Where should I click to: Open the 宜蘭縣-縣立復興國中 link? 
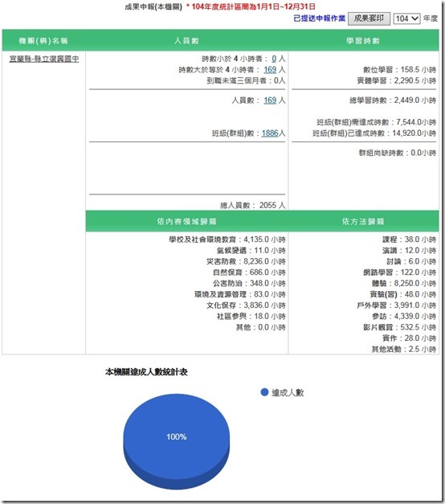tap(44, 59)
